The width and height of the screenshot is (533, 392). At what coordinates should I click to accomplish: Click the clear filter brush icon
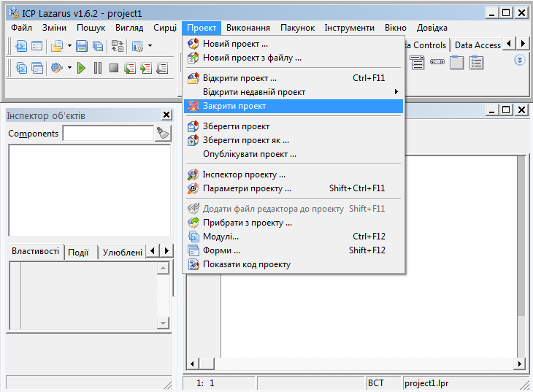click(x=163, y=134)
